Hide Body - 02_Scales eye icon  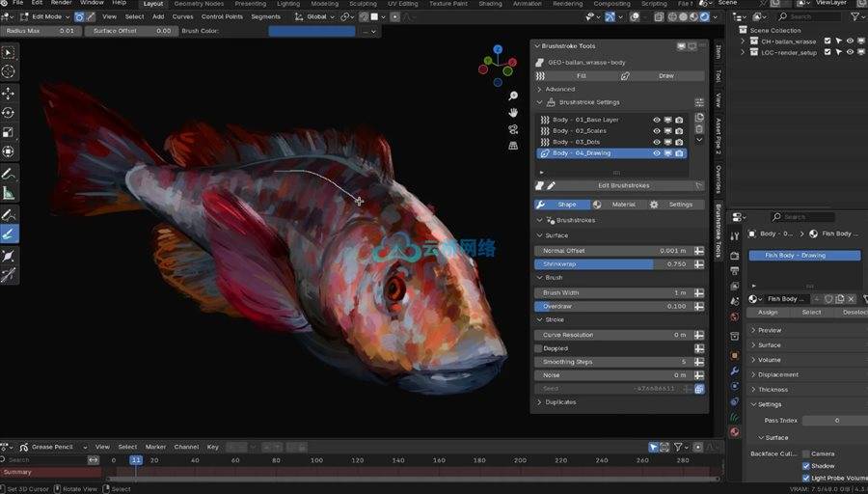tap(657, 130)
